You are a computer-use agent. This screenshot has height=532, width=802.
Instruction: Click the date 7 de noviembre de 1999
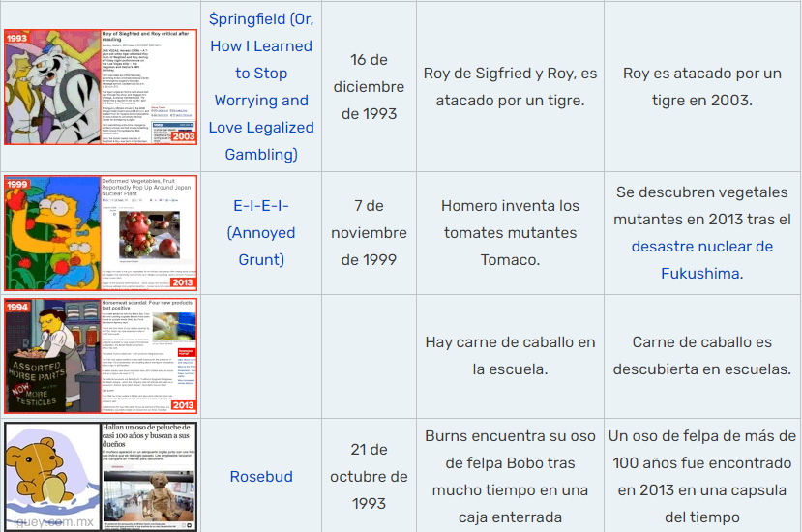[368, 232]
